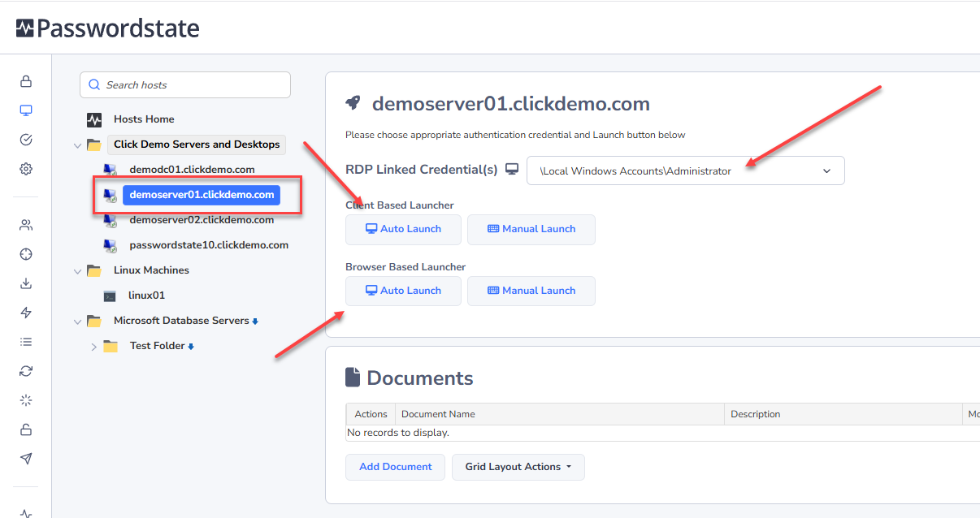Select the linux01 host
Screen dimensions: 980x518
pyautogui.click(x=146, y=296)
